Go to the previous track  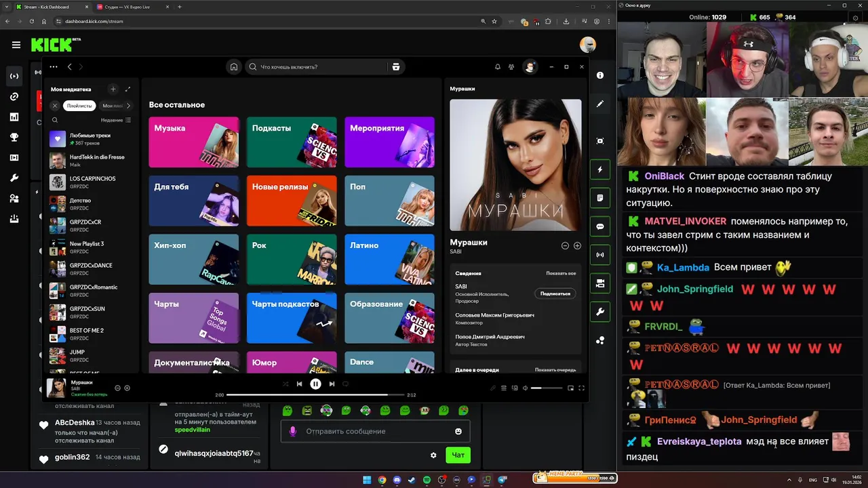click(299, 384)
